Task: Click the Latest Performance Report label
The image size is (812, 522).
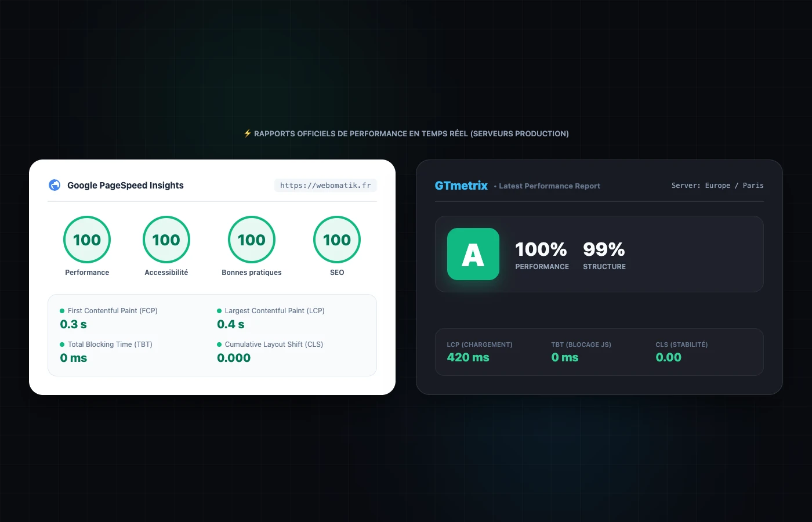Action: [x=549, y=186]
